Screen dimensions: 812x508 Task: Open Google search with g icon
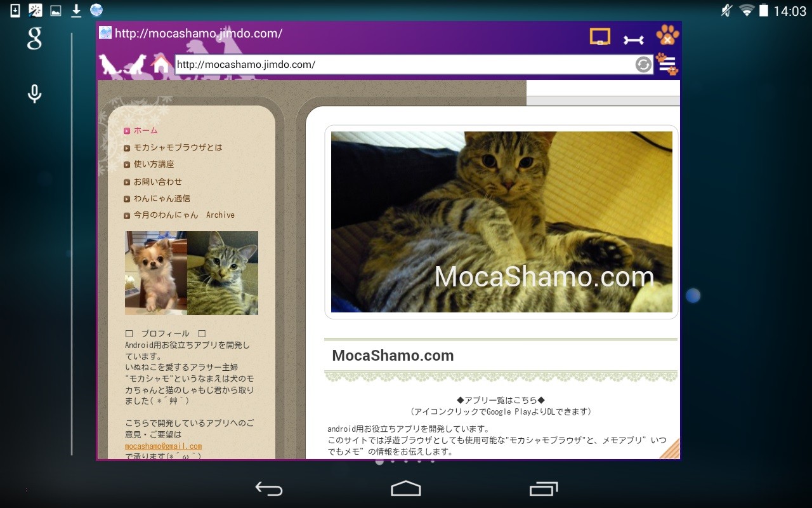(34, 39)
